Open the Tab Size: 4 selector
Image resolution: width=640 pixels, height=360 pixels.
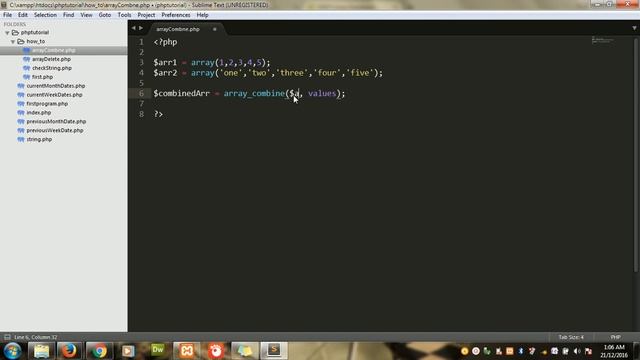point(571,337)
